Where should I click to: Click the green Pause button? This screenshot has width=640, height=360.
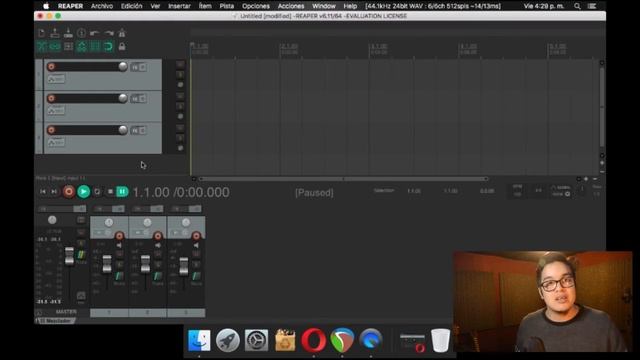pyautogui.click(x=122, y=191)
